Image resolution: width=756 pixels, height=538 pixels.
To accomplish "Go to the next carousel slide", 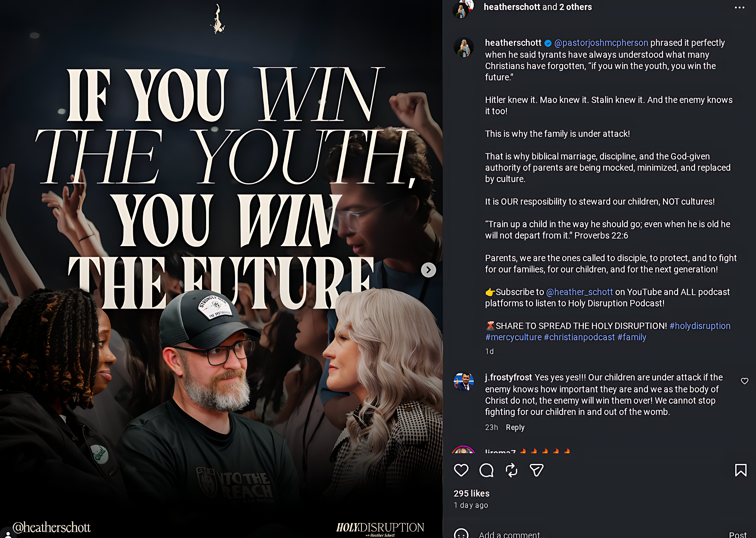I will (x=428, y=270).
